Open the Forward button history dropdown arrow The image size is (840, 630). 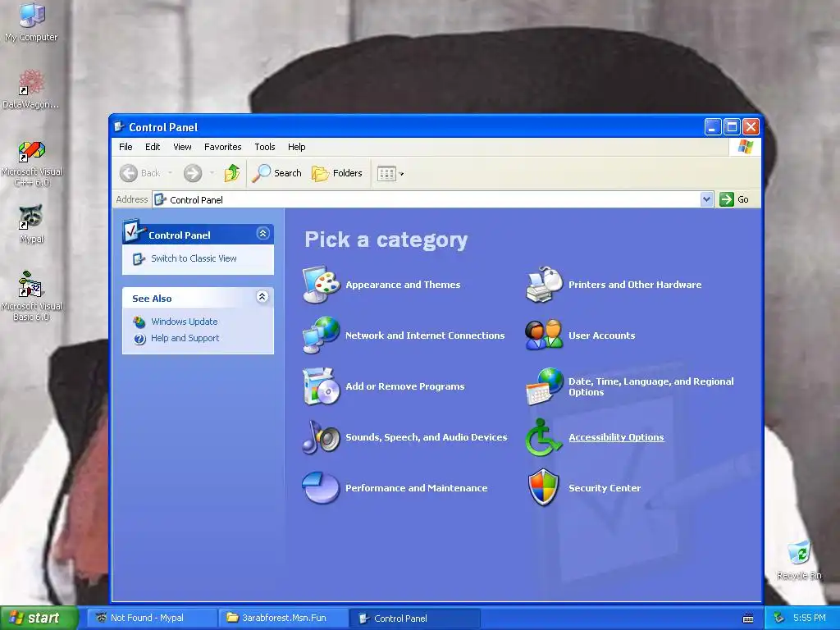point(212,173)
